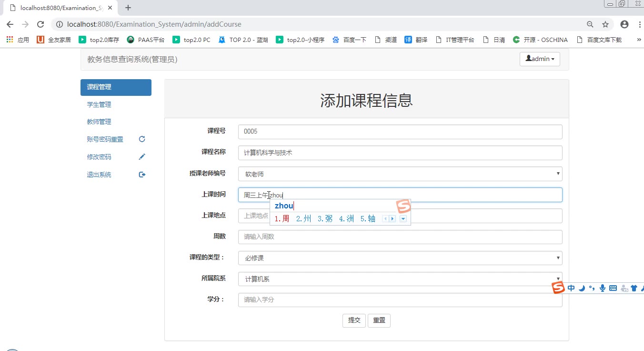Click the Sogou microphone voice input icon
The width and height of the screenshot is (644, 351).
click(x=603, y=288)
